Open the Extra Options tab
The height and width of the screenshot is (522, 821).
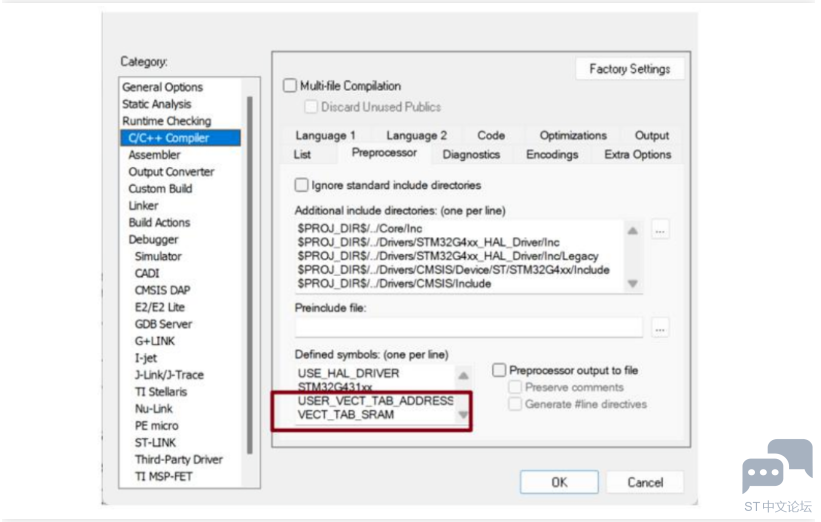click(x=637, y=154)
